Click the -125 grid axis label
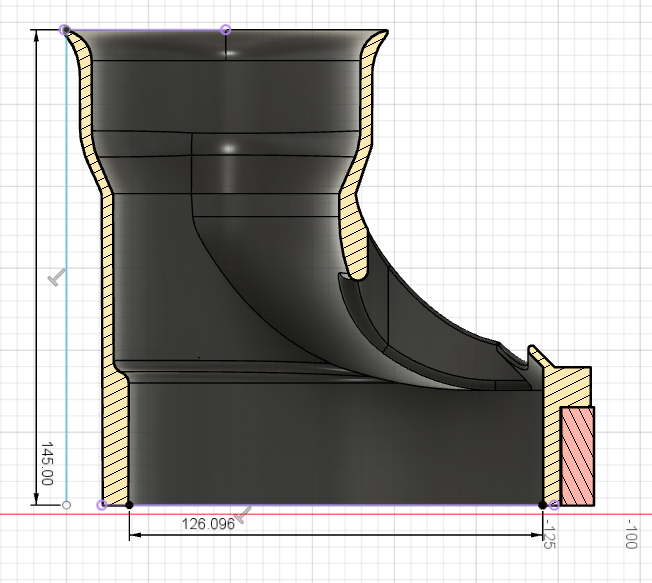The width and height of the screenshot is (652, 583). point(551,534)
